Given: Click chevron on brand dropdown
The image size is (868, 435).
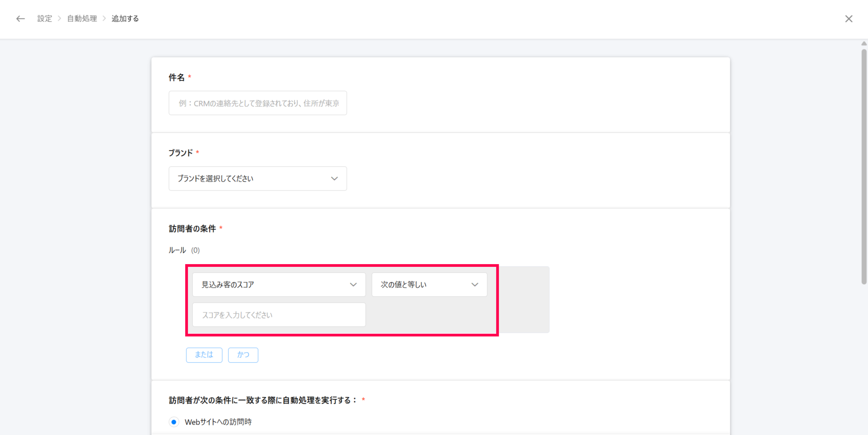Looking at the screenshot, I should 334,179.
